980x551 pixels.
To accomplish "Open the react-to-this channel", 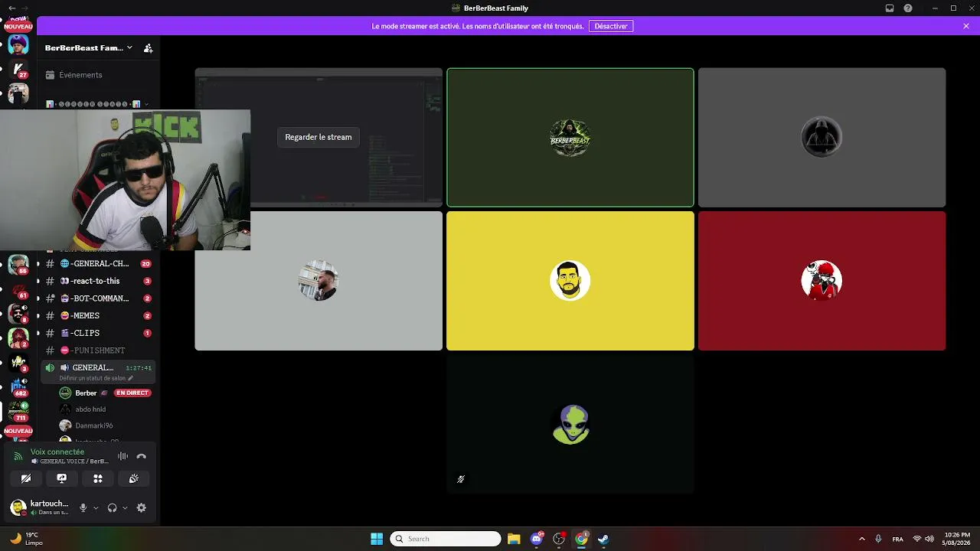I will [98, 281].
